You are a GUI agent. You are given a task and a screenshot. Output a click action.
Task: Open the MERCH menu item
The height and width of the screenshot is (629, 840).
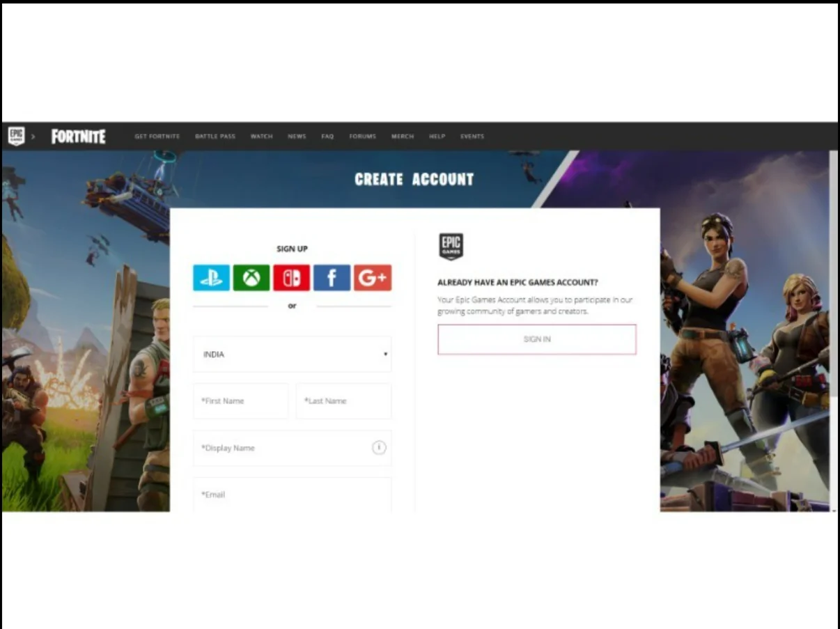click(403, 137)
